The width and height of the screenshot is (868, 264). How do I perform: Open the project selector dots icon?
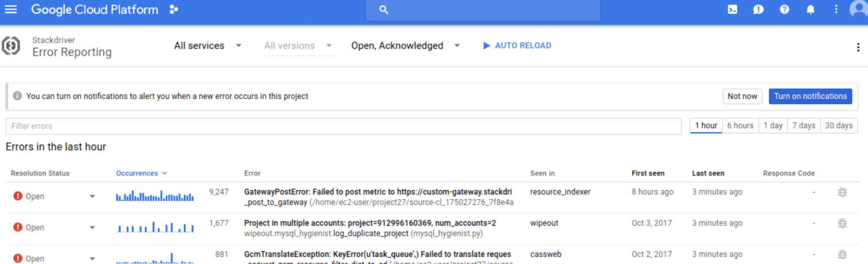pos(174,10)
